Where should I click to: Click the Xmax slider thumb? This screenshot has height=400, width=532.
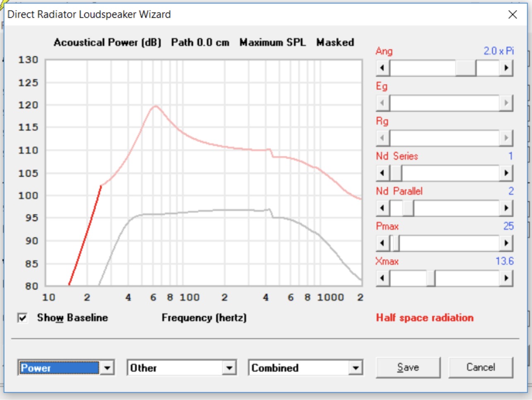coord(431,278)
